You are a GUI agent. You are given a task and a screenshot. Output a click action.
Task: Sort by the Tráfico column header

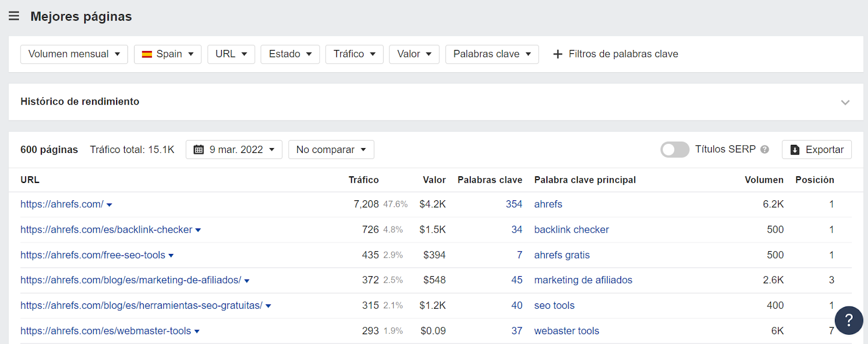363,180
